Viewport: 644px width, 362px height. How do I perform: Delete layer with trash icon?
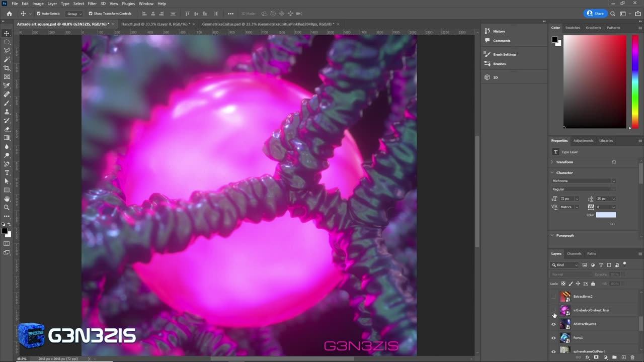pos(632,357)
